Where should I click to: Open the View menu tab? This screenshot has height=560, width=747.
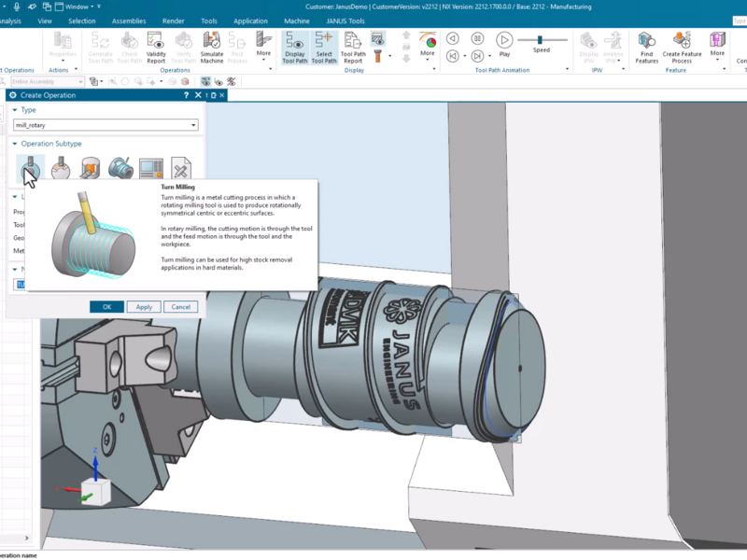click(45, 21)
